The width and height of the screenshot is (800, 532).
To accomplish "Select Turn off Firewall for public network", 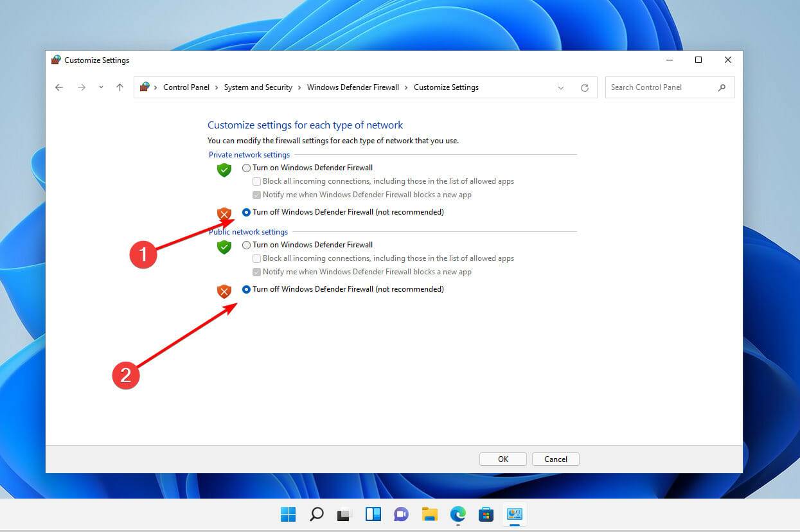I will coord(246,290).
